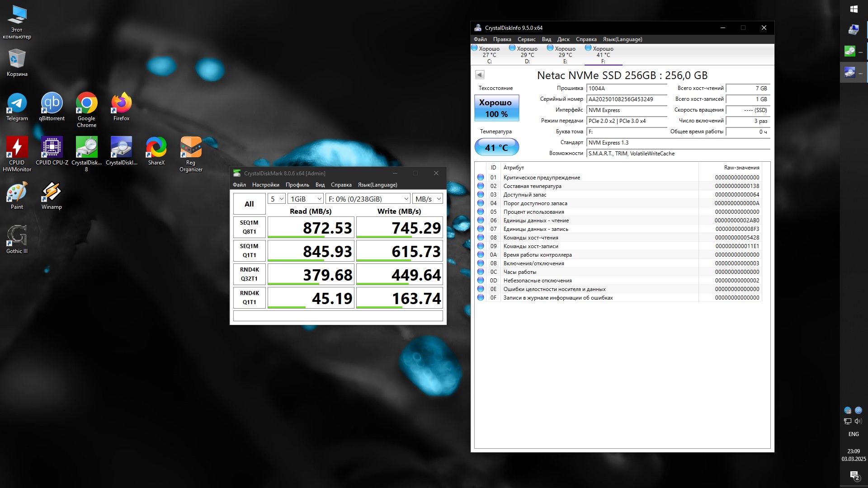Click the qBittorrent tray icon

[859, 410]
